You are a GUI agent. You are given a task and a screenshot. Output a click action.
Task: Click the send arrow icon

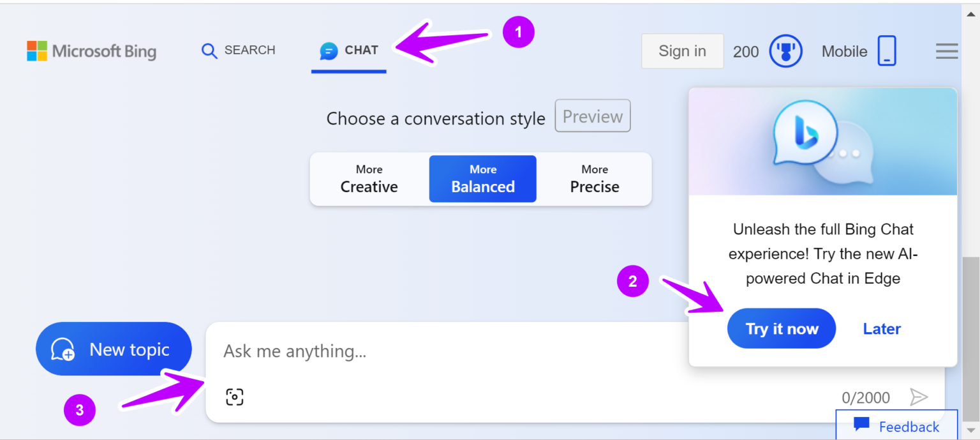[918, 397]
